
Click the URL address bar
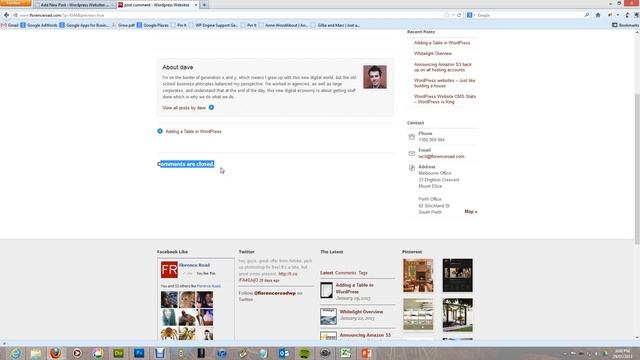tap(229, 15)
